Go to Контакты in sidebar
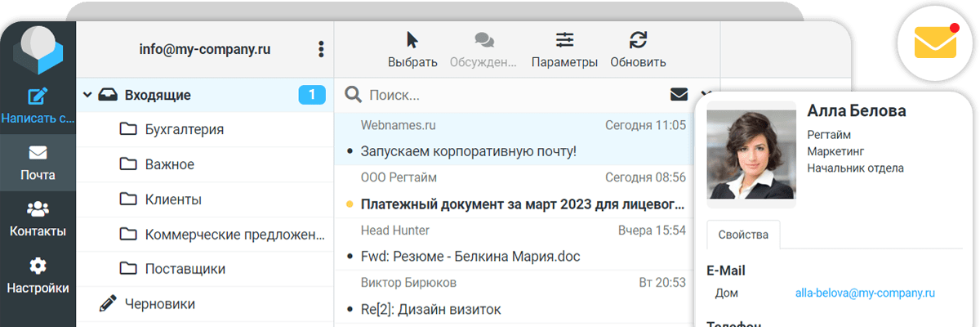Screen dimensions: 980x327 pyautogui.click(x=38, y=219)
